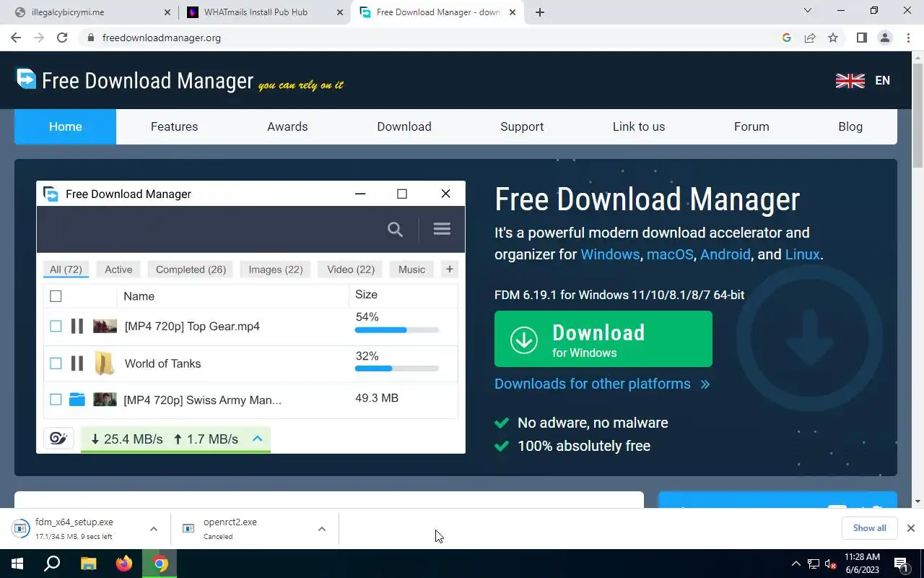Click Show all downloads button
This screenshot has height=578, width=924.
(869, 528)
